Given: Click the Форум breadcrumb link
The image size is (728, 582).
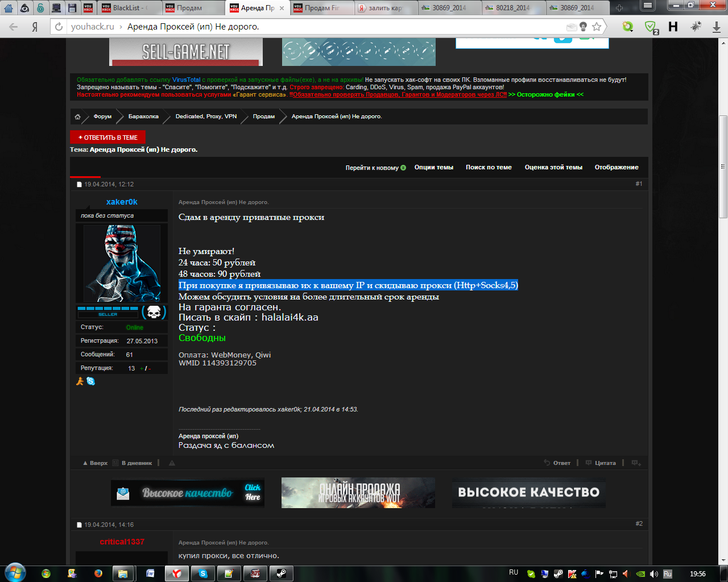Looking at the screenshot, I should (x=102, y=117).
